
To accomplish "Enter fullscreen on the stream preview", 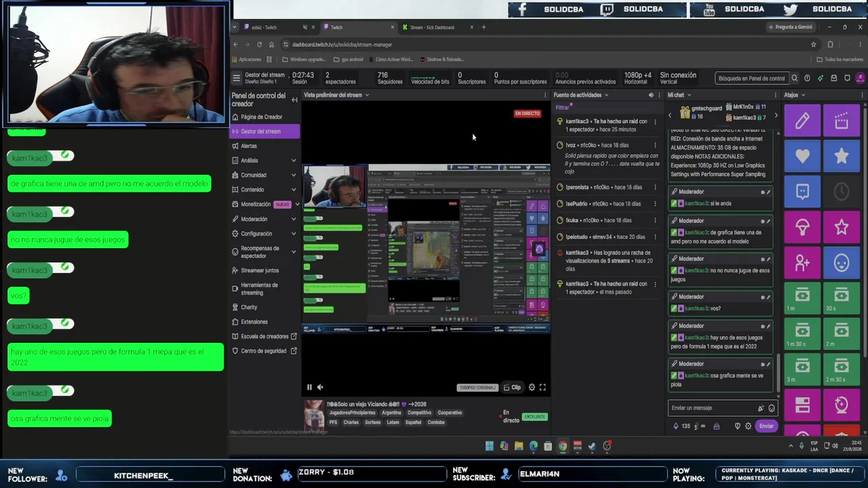I will click(x=542, y=387).
